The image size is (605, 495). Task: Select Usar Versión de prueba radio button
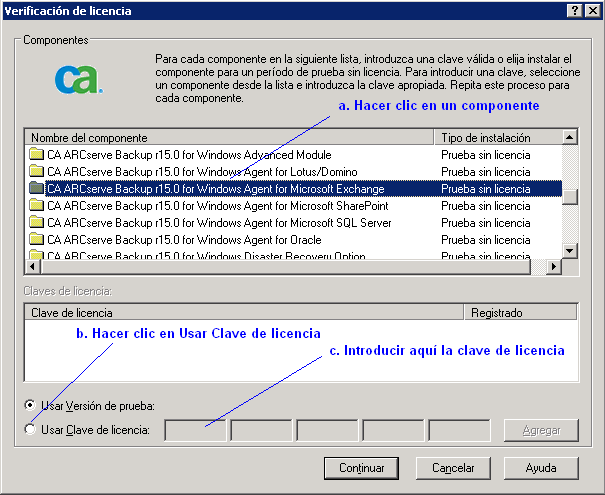point(30,405)
